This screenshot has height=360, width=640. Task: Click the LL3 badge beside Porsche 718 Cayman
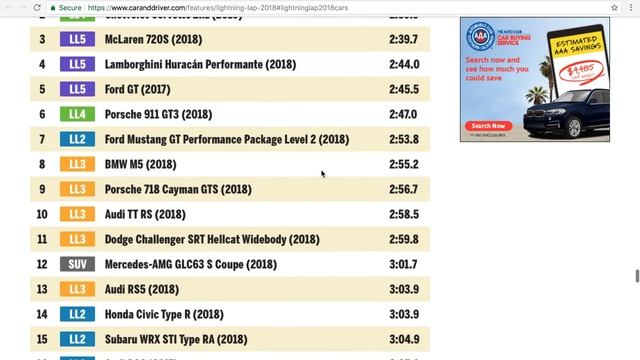77,189
